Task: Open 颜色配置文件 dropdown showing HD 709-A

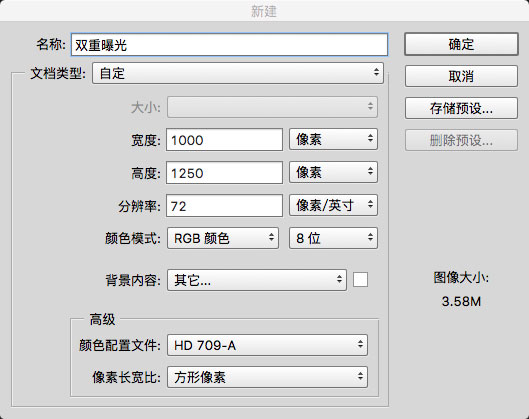Action: click(267, 345)
